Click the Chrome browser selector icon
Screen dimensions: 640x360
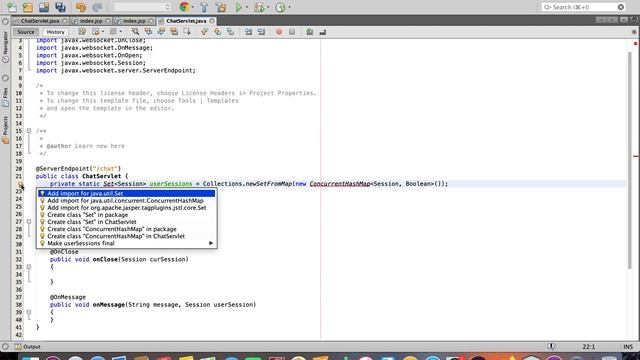click(184, 7)
